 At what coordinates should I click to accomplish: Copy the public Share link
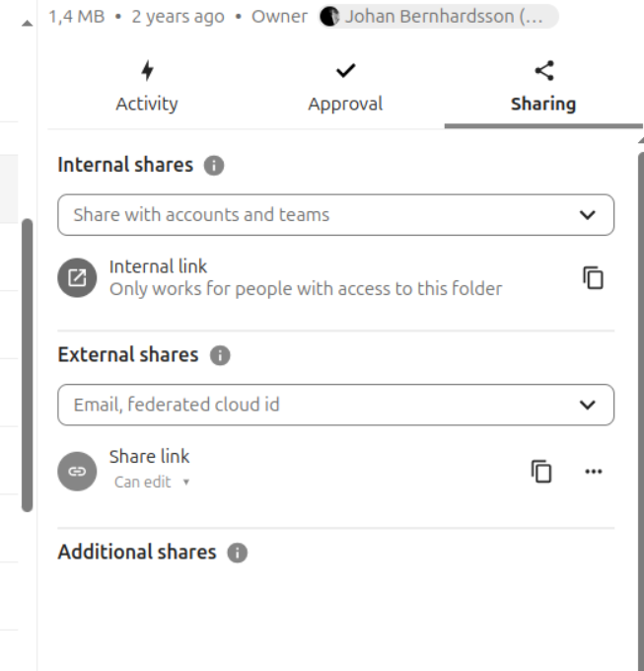[x=541, y=472]
